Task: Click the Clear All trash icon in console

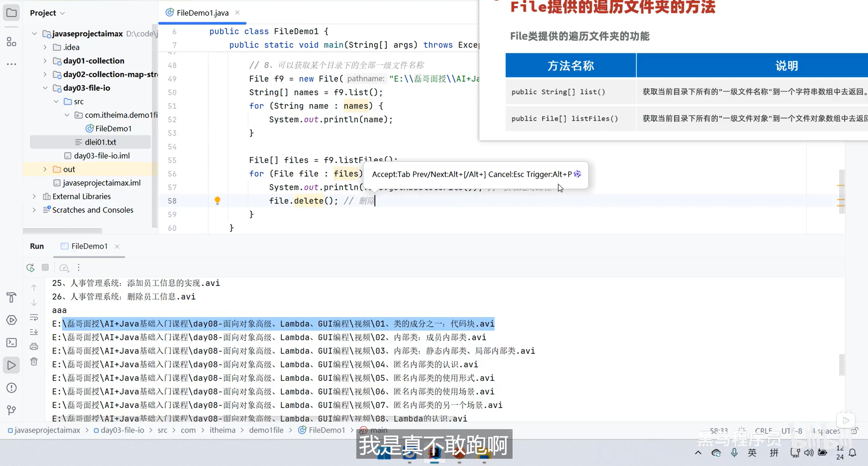Action: tap(34, 362)
